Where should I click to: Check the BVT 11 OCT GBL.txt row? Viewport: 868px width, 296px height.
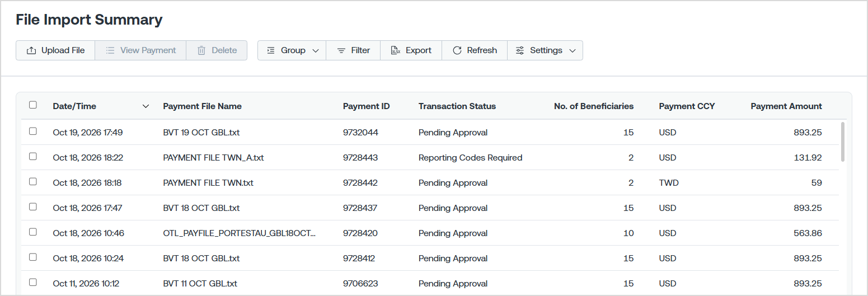click(x=33, y=282)
